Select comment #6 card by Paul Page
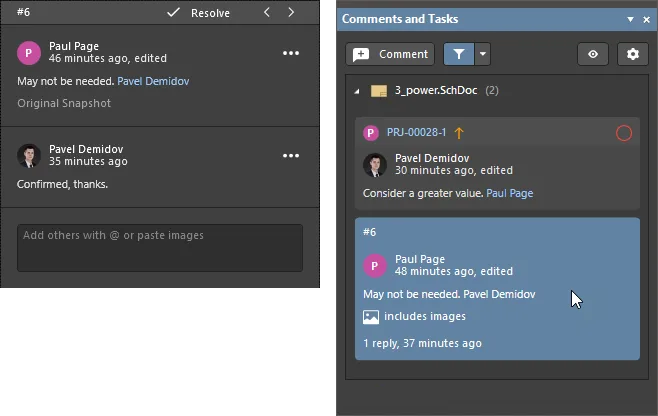Image resolution: width=658 pixels, height=416 pixels. point(497,288)
